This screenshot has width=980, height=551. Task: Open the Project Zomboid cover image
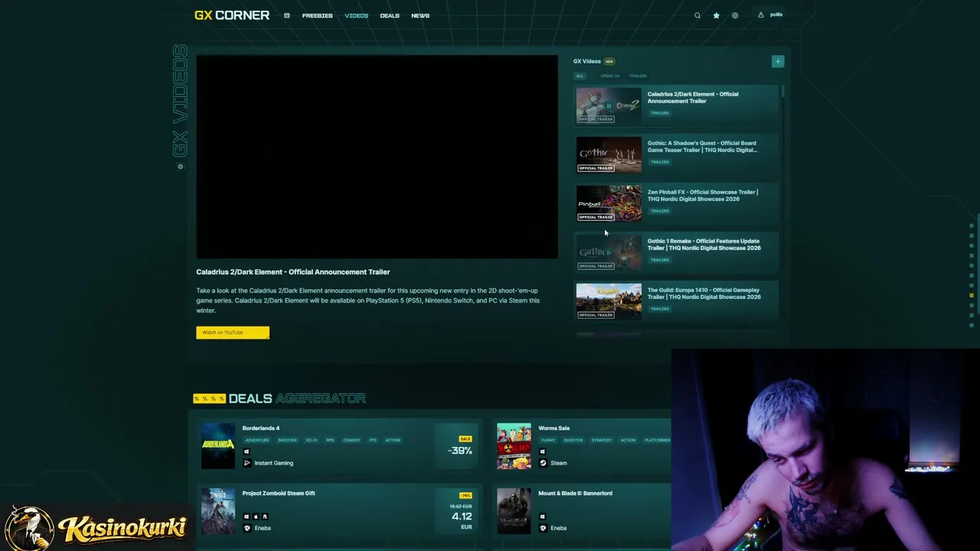click(x=218, y=510)
